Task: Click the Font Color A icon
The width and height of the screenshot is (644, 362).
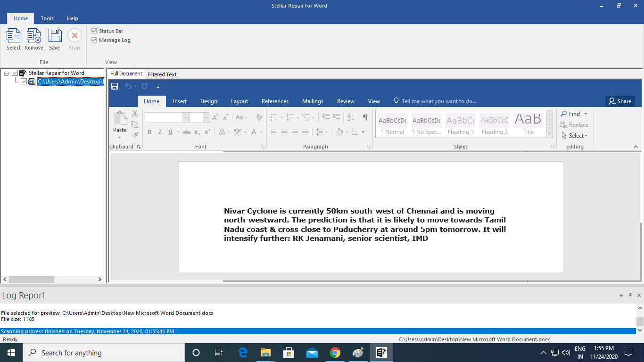Action: (x=254, y=132)
